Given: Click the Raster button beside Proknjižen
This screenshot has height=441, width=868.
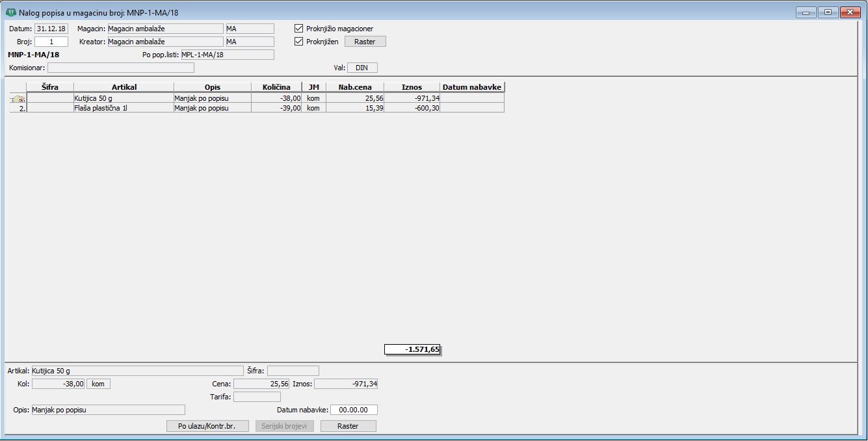Looking at the screenshot, I should click(365, 42).
